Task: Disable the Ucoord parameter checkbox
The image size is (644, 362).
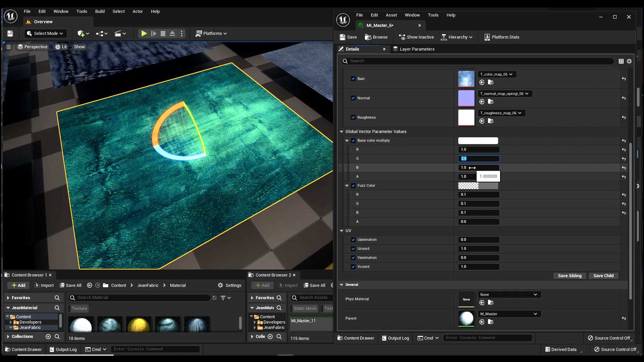Action: [353, 249]
